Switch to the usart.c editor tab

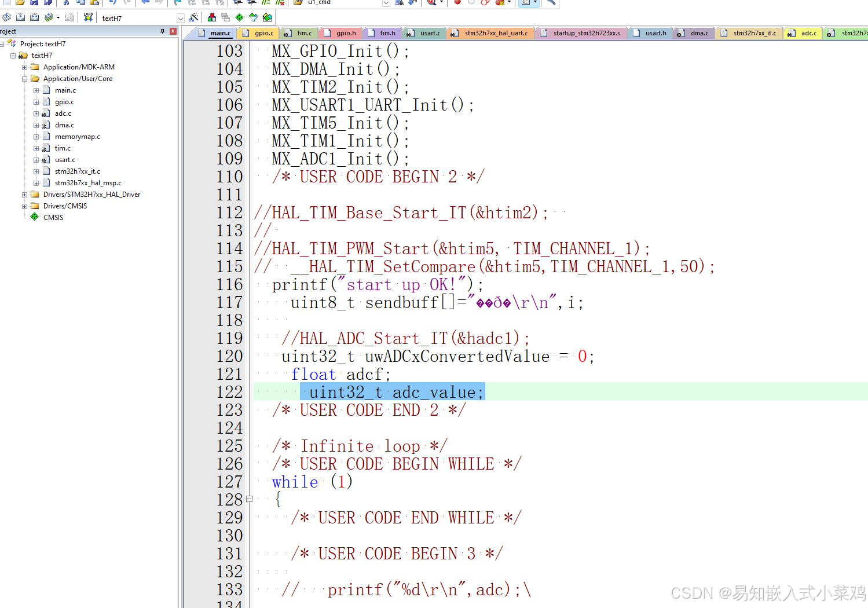(x=425, y=33)
